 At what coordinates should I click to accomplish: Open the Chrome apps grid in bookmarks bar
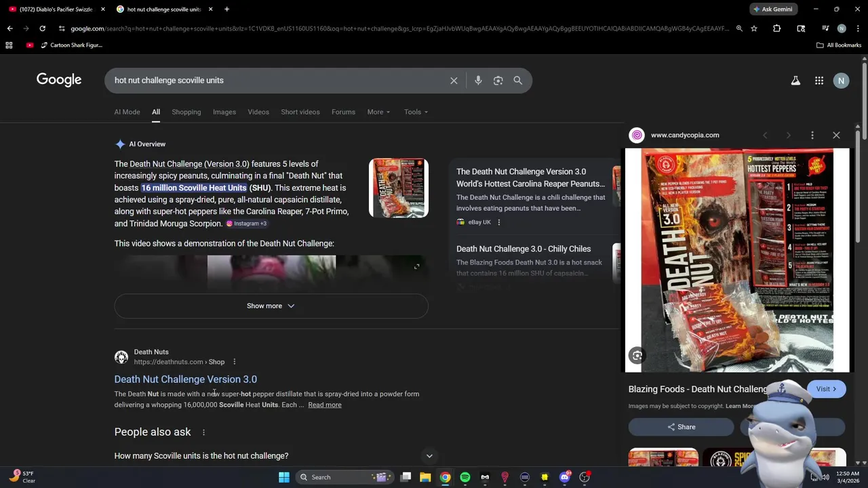click(9, 45)
